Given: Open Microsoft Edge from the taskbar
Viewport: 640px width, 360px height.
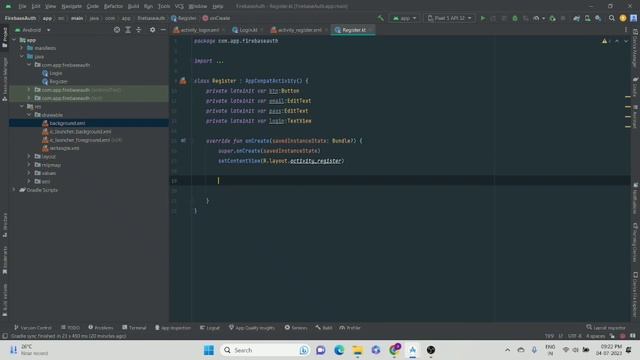Looking at the screenshot, I should coord(339,350).
